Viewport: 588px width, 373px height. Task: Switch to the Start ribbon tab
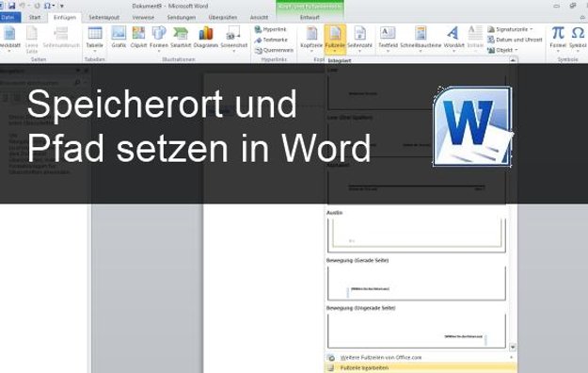click(x=35, y=17)
